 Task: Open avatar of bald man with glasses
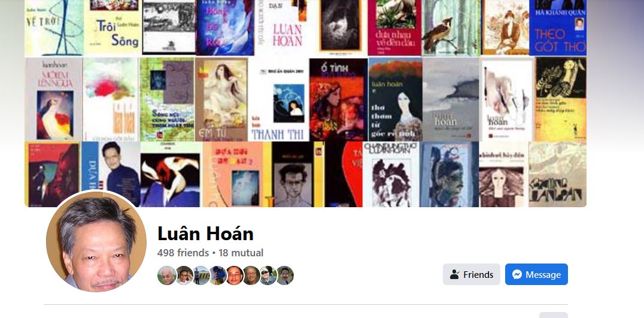pyautogui.click(x=235, y=275)
